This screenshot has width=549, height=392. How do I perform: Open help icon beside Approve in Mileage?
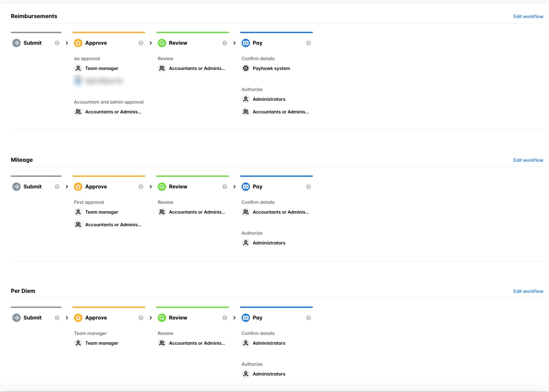point(141,187)
